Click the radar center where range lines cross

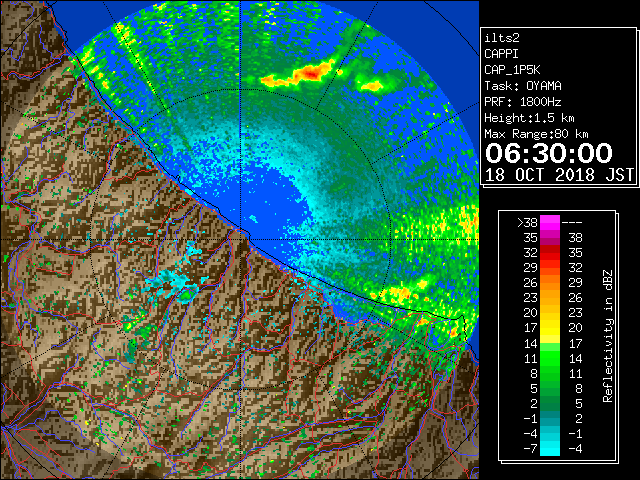click(241, 239)
